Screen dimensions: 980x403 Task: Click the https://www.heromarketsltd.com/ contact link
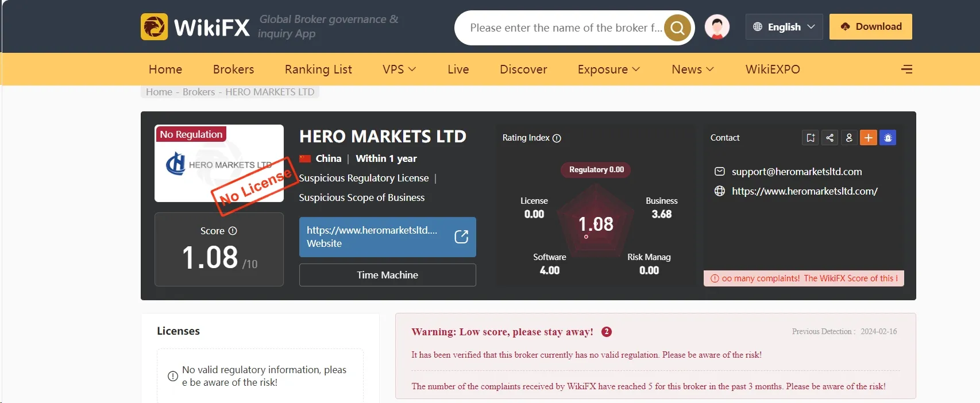(805, 191)
